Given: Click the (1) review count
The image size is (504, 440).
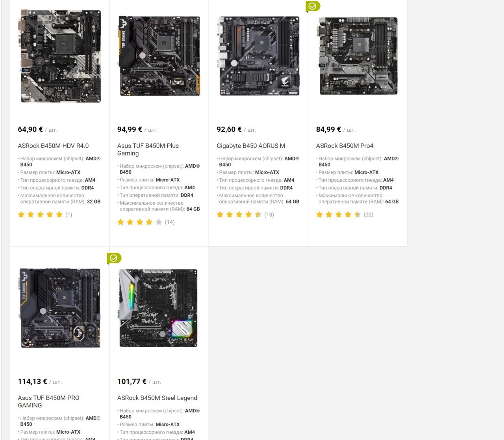Looking at the screenshot, I should (69, 215).
